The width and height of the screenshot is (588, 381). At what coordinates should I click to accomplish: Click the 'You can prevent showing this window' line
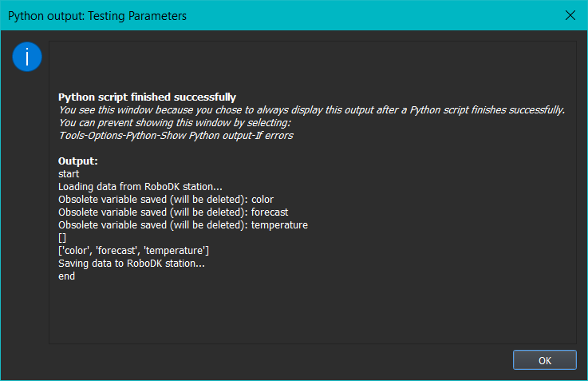tap(175, 123)
